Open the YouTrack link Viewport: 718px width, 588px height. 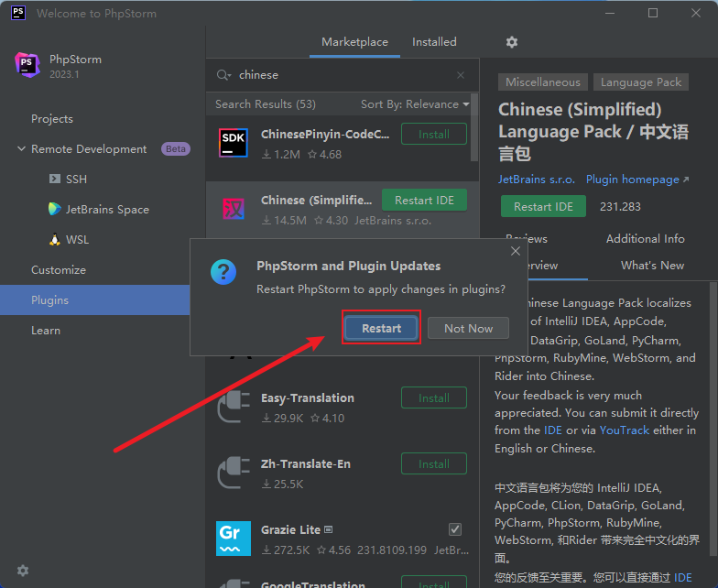pyautogui.click(x=625, y=430)
